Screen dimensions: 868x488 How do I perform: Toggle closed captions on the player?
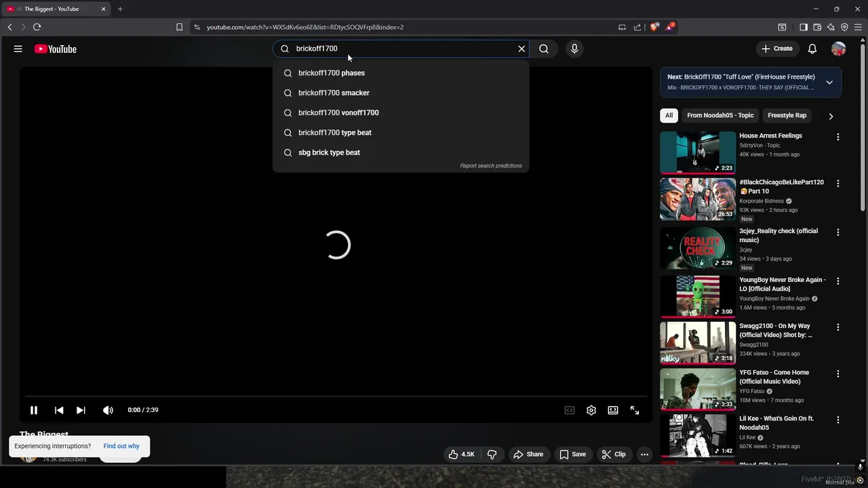[570, 410]
